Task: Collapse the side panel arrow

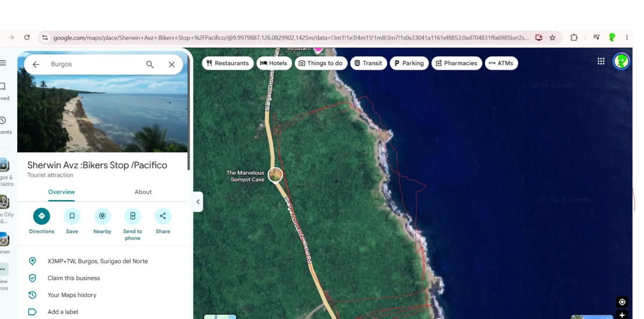Action: [198, 202]
